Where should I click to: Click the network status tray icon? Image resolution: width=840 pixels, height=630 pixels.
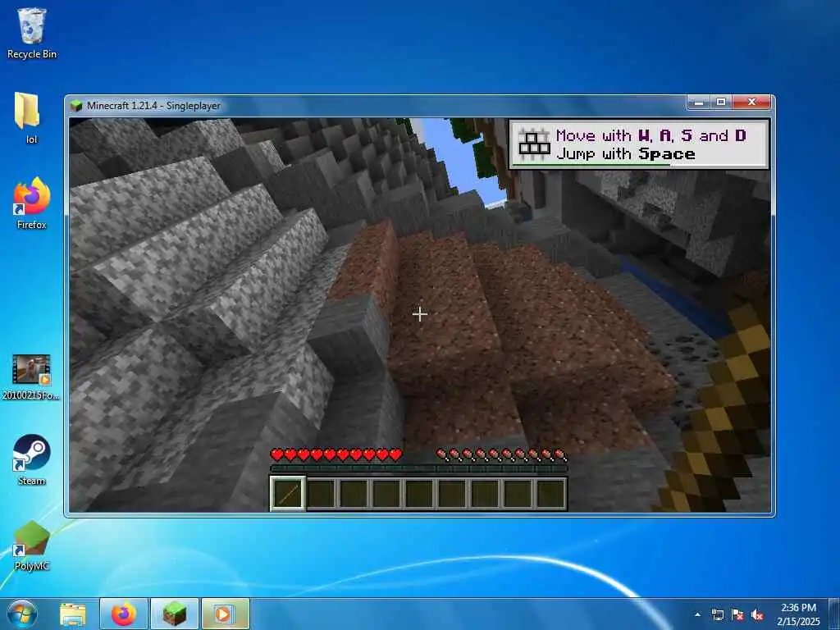click(718, 615)
